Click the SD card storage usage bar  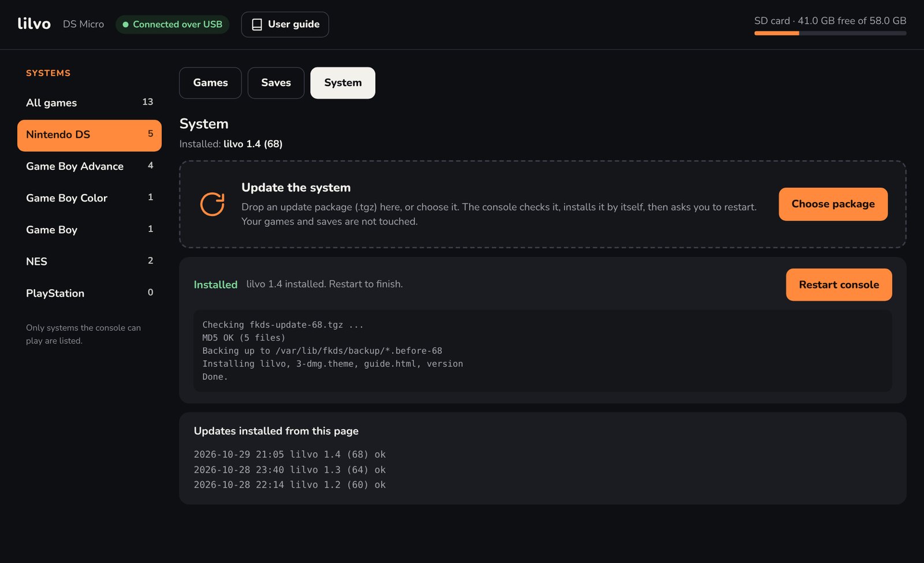830,33
